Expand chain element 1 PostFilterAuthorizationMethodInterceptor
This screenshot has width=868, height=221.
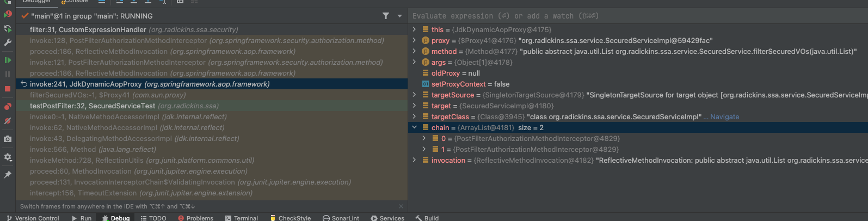[x=424, y=149]
